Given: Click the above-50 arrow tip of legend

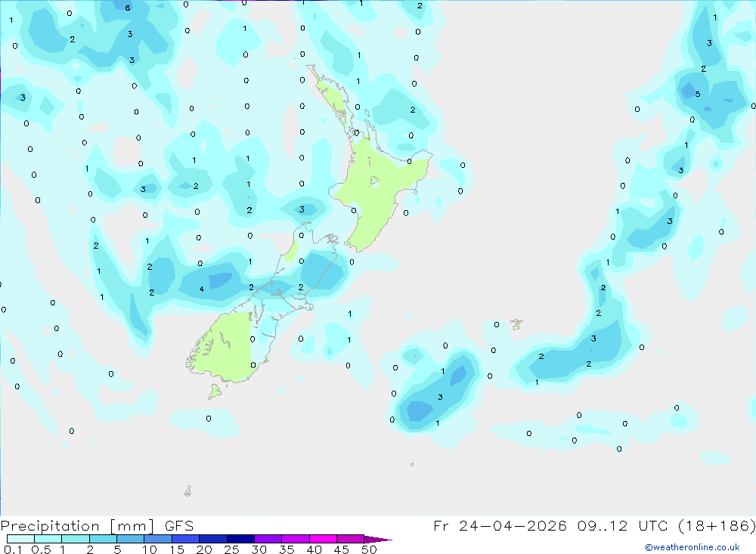Looking at the screenshot, I should (377, 540).
